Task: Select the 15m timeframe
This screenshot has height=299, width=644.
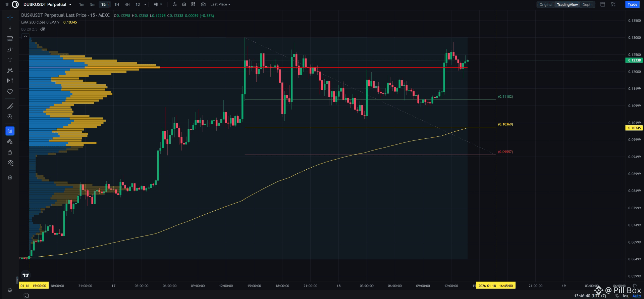Action: (105, 4)
